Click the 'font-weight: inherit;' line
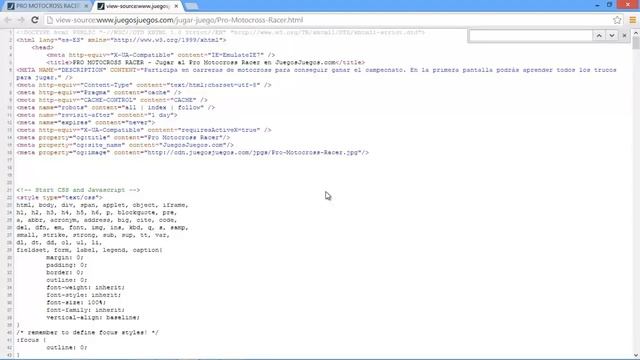This screenshot has height=360, width=640. (85, 287)
